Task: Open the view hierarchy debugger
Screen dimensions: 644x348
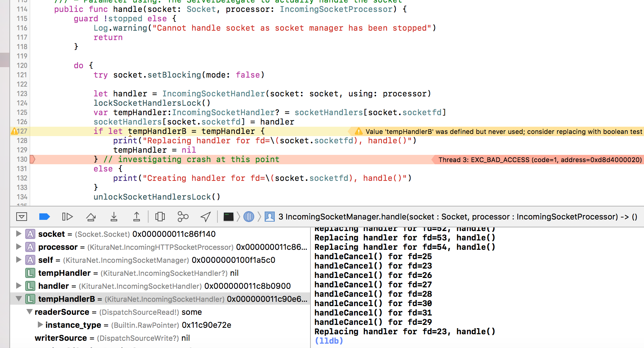Action: [x=160, y=217]
